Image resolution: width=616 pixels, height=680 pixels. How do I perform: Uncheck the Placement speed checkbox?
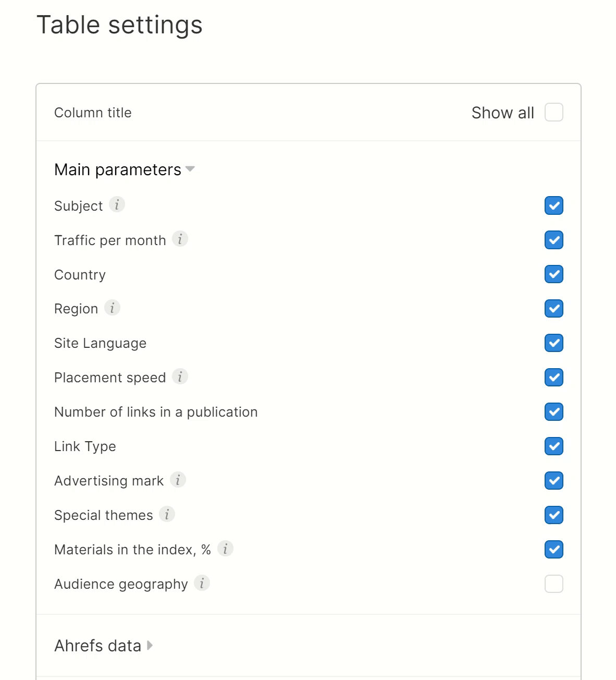pos(554,378)
